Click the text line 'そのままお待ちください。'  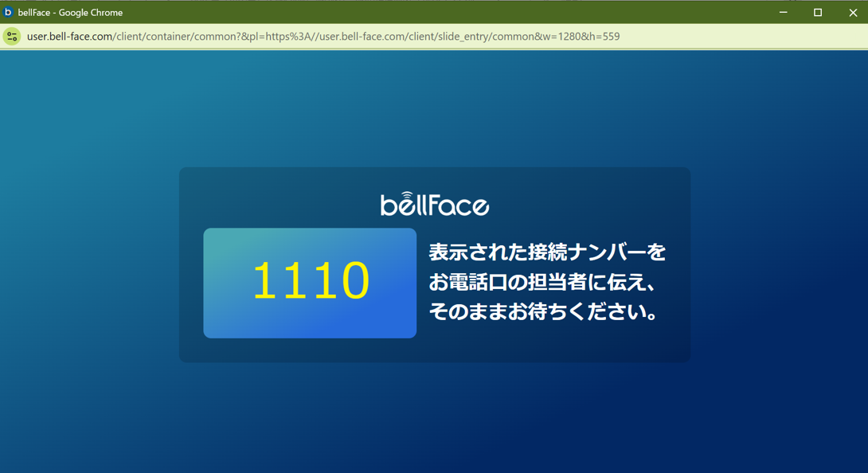coord(544,311)
